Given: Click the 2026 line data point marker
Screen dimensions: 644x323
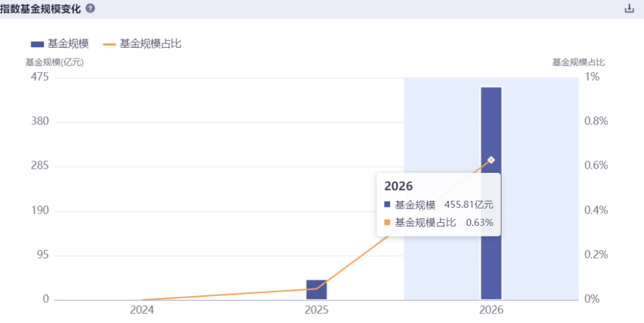Looking at the screenshot, I should coord(491,160).
